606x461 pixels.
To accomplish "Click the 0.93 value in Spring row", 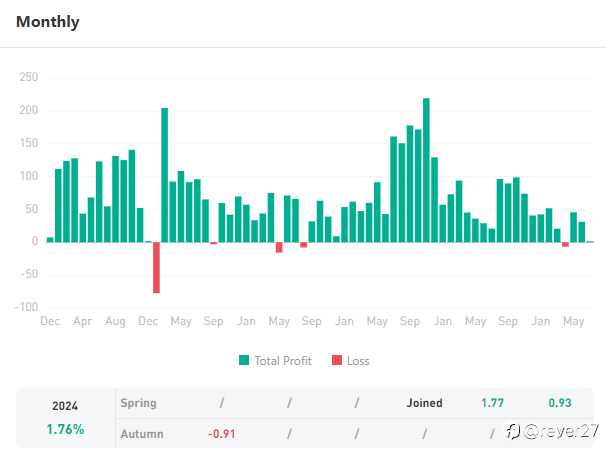I will (560, 403).
